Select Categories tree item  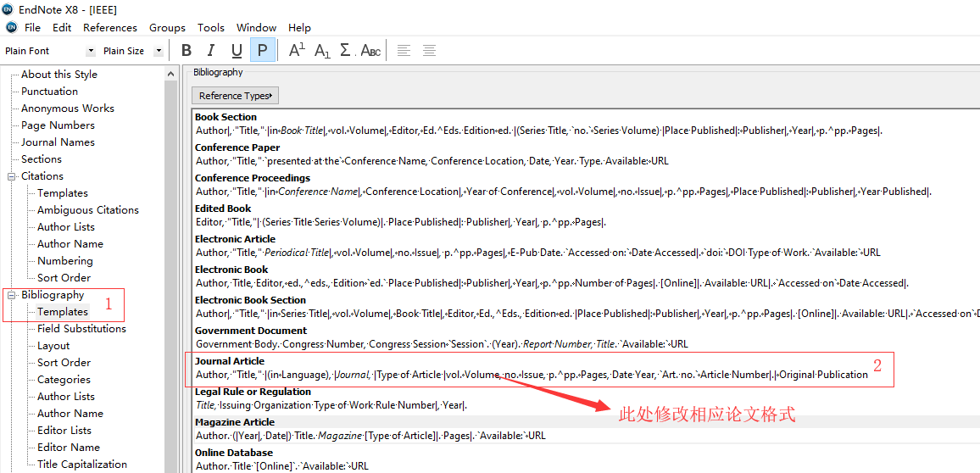pyautogui.click(x=64, y=379)
